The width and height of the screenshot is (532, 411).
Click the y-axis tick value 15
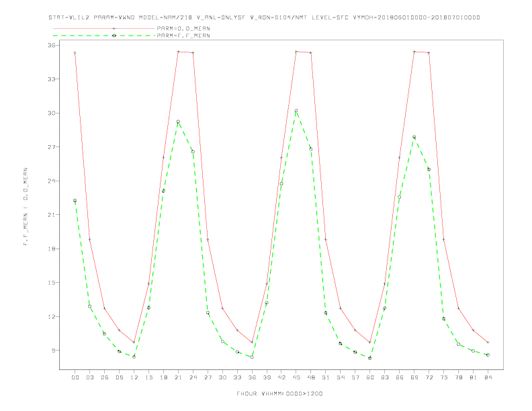pyautogui.click(x=50, y=283)
